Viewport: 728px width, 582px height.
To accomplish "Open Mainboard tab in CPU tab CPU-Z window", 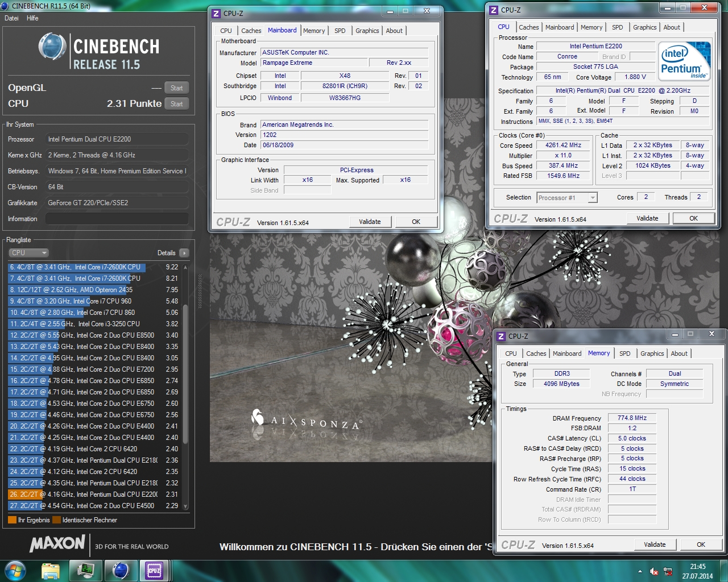I will [560, 27].
